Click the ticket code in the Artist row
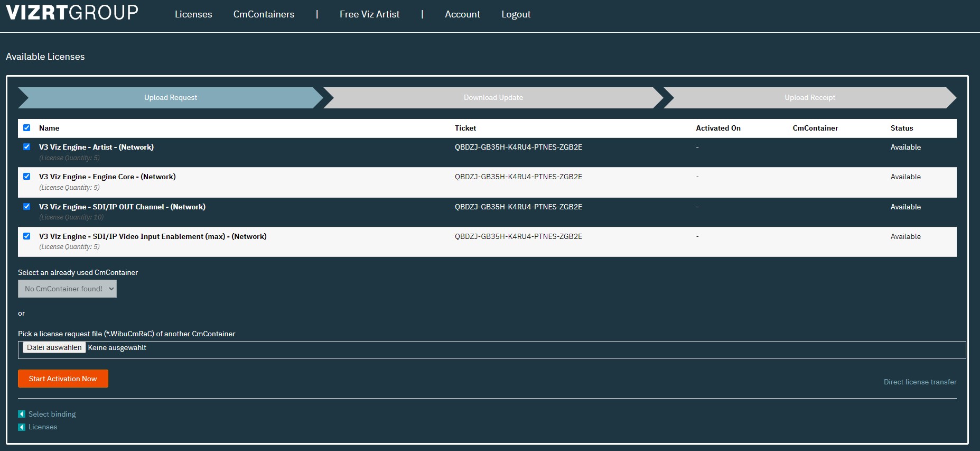The width and height of the screenshot is (980, 451). point(518,147)
